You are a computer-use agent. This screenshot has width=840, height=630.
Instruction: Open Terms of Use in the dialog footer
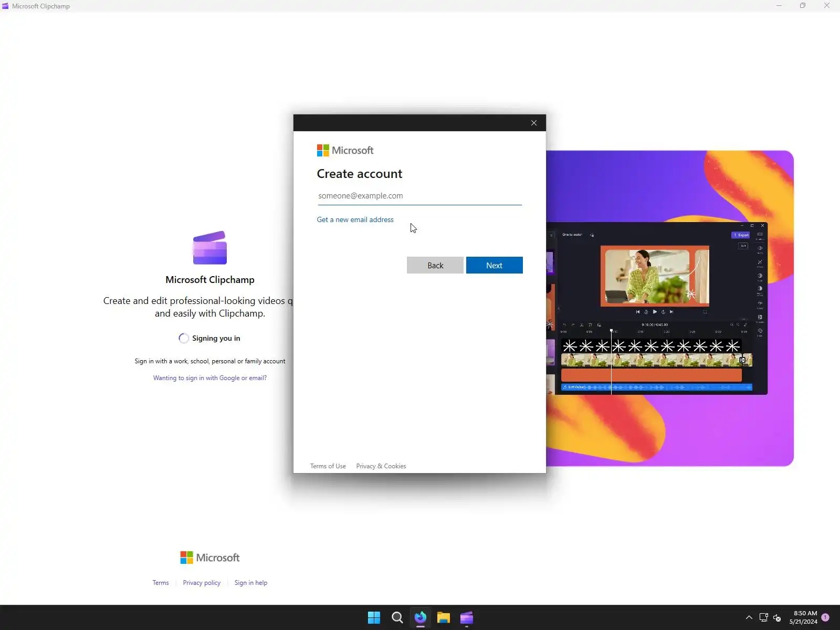point(328,466)
